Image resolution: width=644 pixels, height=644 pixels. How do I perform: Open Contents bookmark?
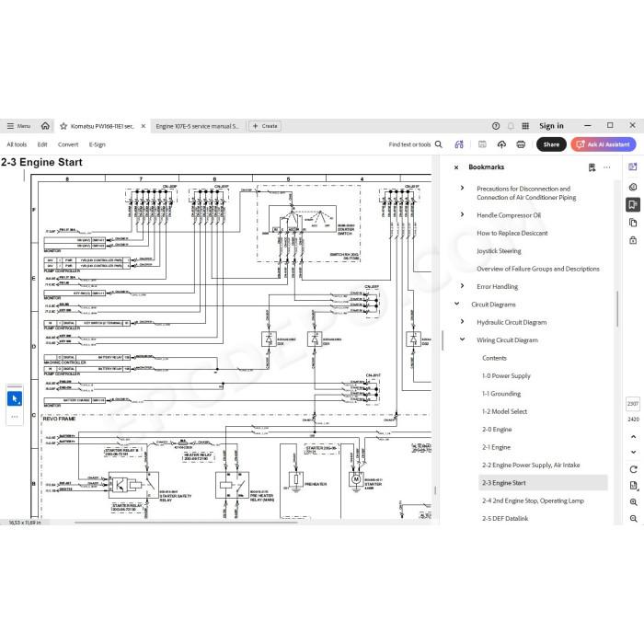(494, 358)
